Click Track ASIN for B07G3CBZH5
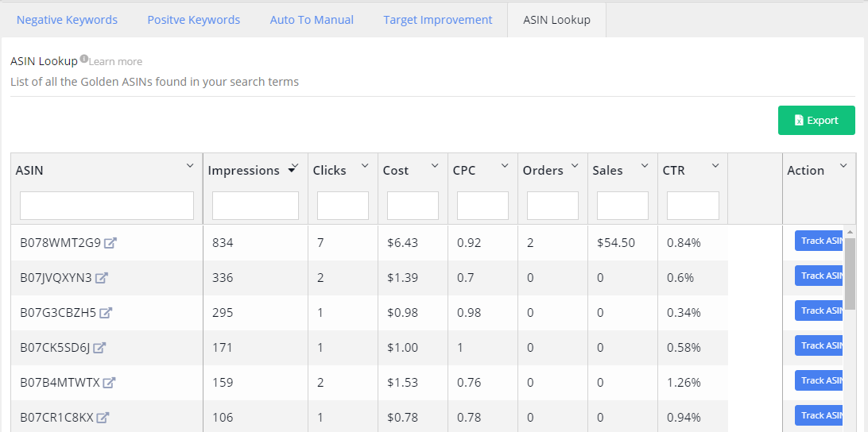The width and height of the screenshot is (868, 432). click(x=820, y=310)
